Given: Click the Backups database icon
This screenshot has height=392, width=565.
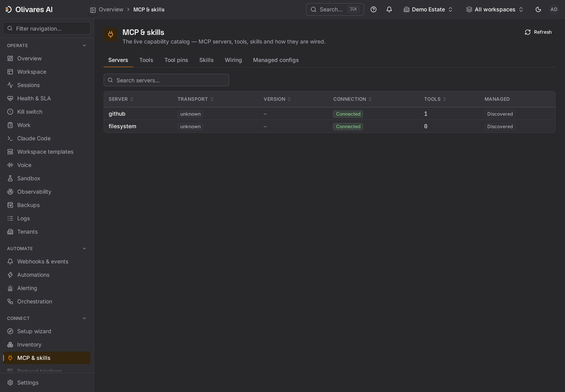Looking at the screenshot, I should [10, 205].
